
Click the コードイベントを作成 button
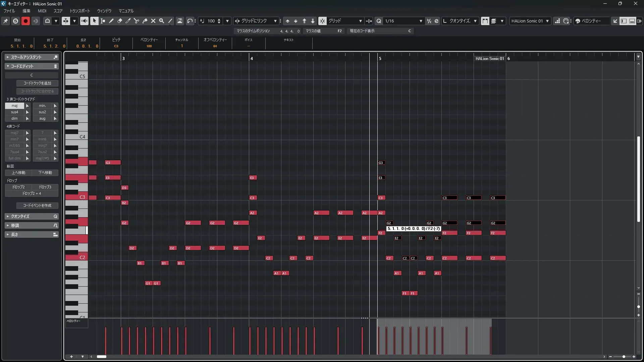[x=37, y=205]
